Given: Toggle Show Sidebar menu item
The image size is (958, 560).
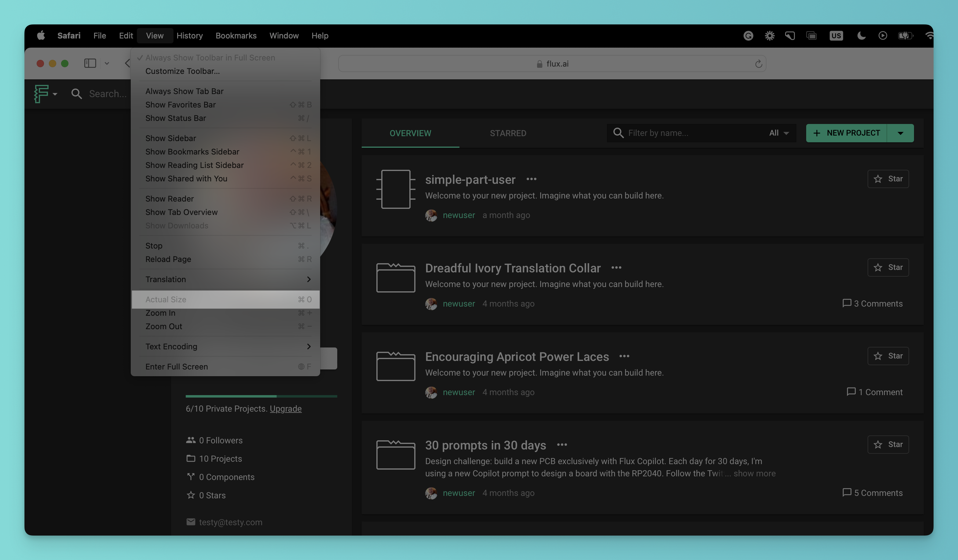Looking at the screenshot, I should click(x=225, y=138).
